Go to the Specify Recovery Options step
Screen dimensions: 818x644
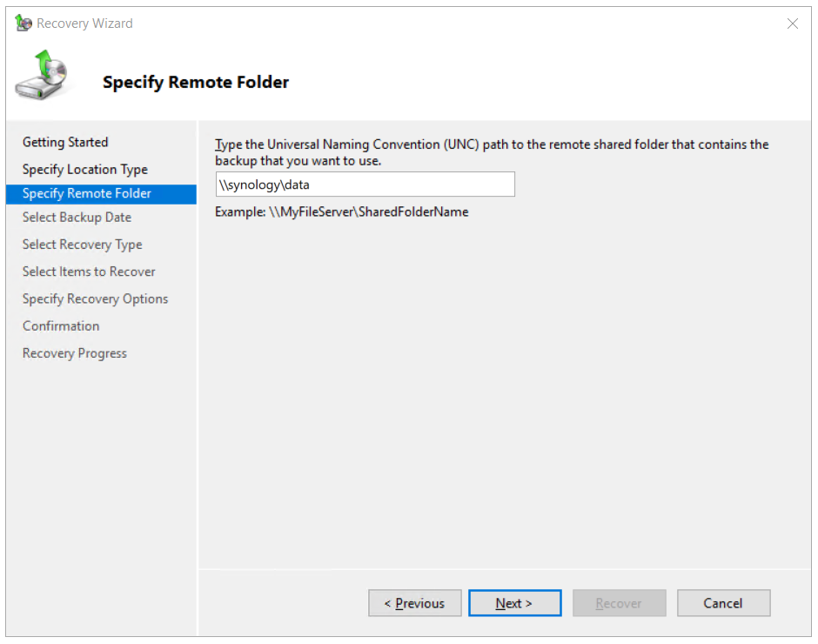(x=96, y=299)
